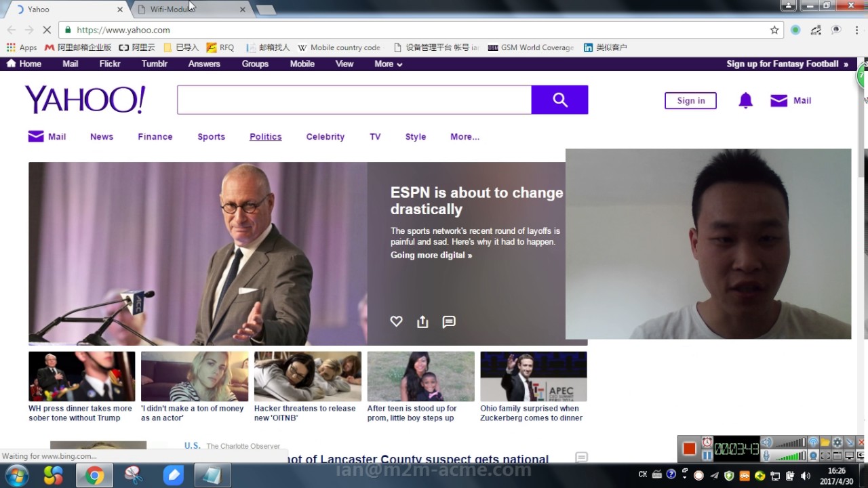
Task: Toggle the recorder microphone icon
Action: pos(766,455)
